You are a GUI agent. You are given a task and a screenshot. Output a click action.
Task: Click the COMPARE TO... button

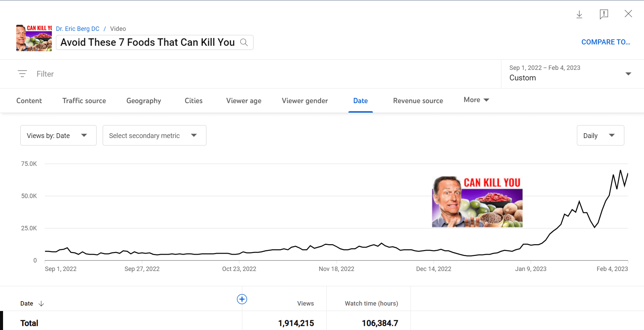point(606,42)
